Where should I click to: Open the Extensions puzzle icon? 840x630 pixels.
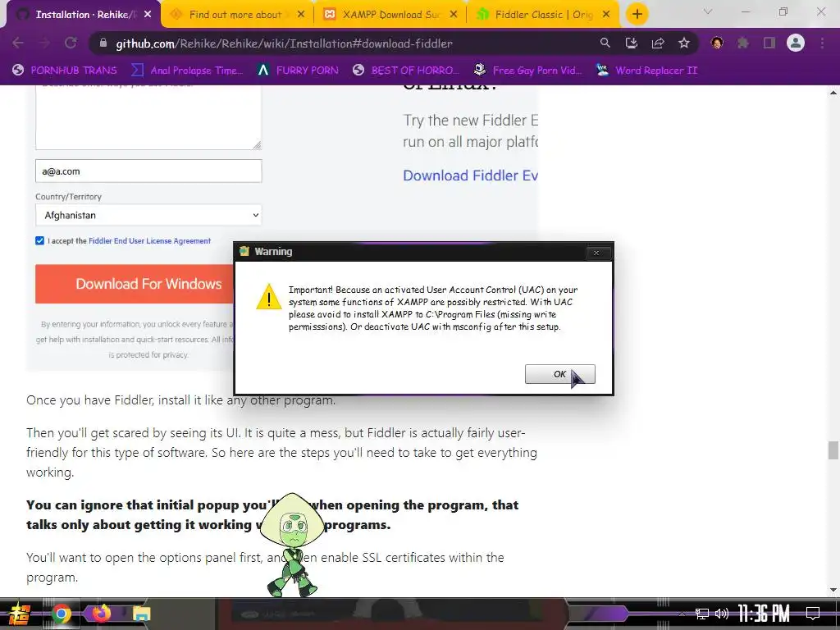(743, 43)
